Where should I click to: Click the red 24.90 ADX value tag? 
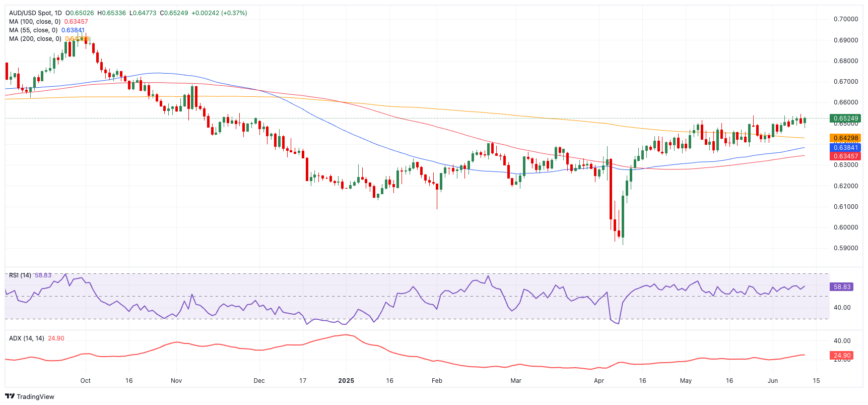(x=842, y=356)
